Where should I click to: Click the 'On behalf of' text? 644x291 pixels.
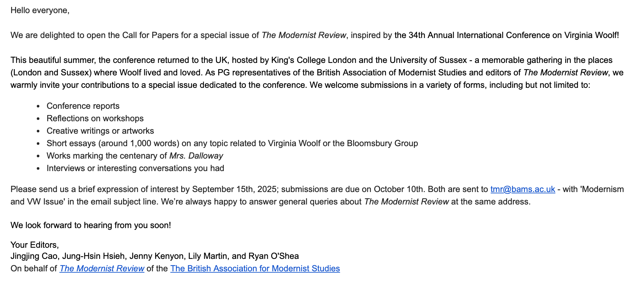click(x=34, y=269)
